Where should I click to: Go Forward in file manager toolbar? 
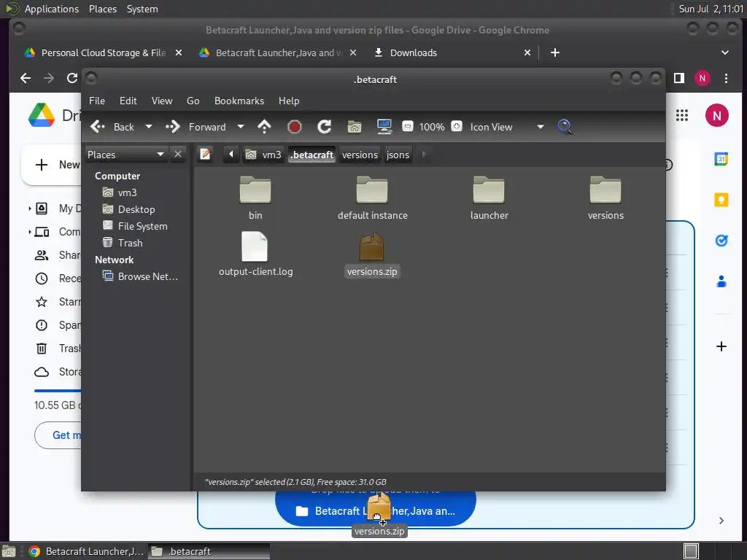[196, 127]
